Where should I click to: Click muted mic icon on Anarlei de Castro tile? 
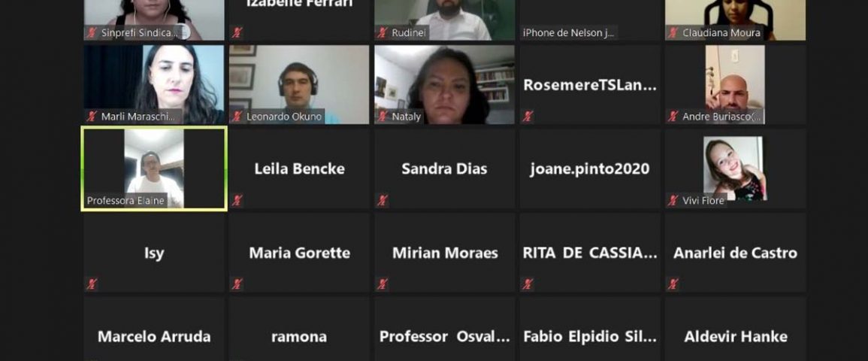pos(673,284)
